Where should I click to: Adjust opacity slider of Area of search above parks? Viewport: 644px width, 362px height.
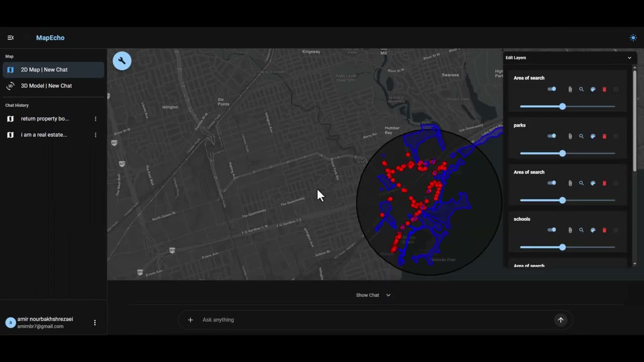point(568,107)
